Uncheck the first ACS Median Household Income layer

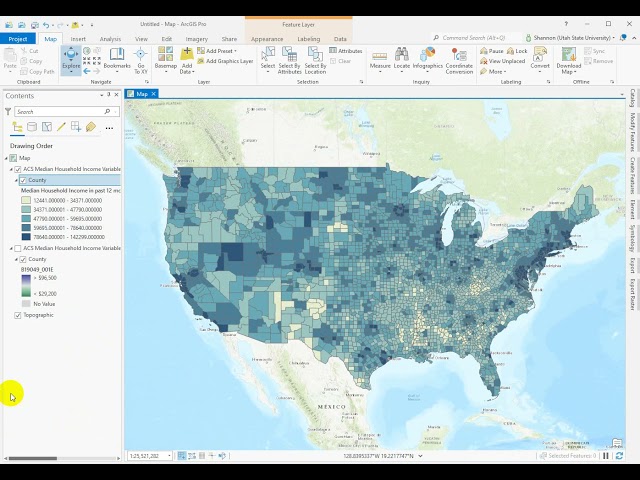tap(18, 169)
